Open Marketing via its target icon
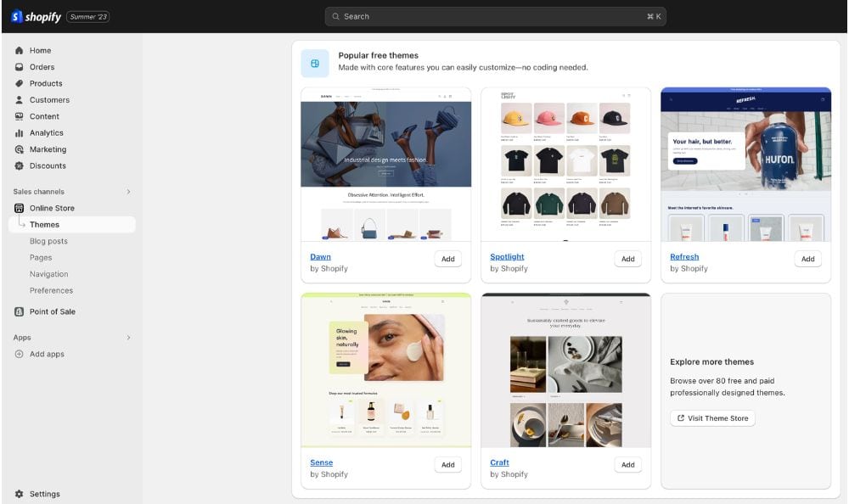The height and width of the screenshot is (504, 849). click(x=19, y=149)
